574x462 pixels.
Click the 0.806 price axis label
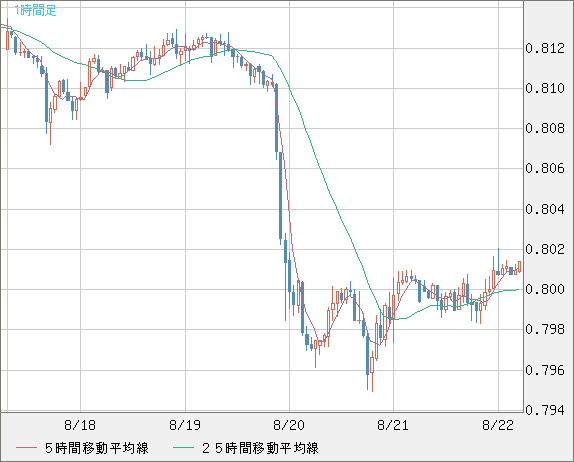click(545, 168)
